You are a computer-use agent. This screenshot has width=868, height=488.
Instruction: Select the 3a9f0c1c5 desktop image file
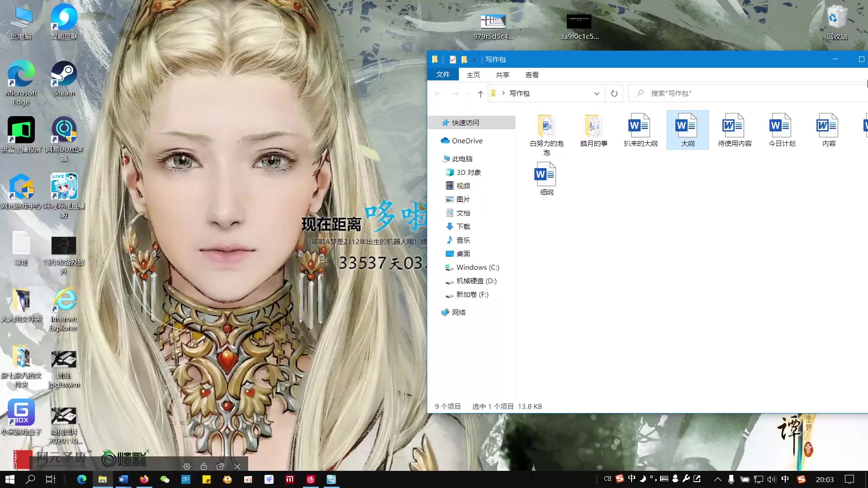(x=579, y=27)
